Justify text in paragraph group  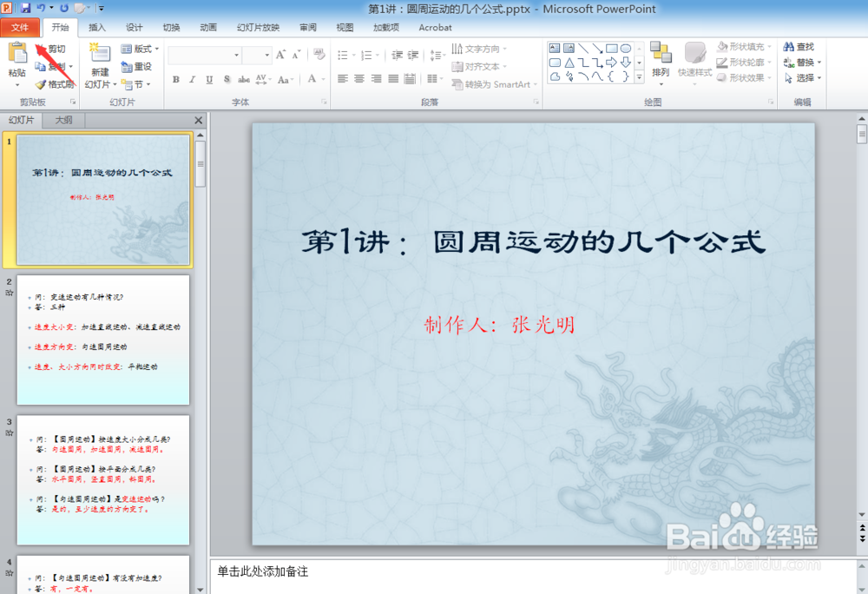393,79
